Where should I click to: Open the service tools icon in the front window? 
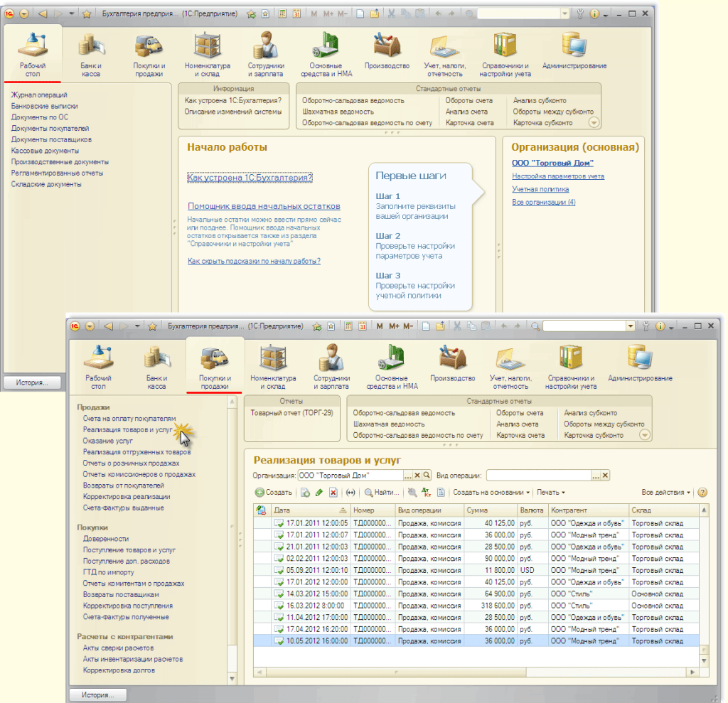coord(646,326)
